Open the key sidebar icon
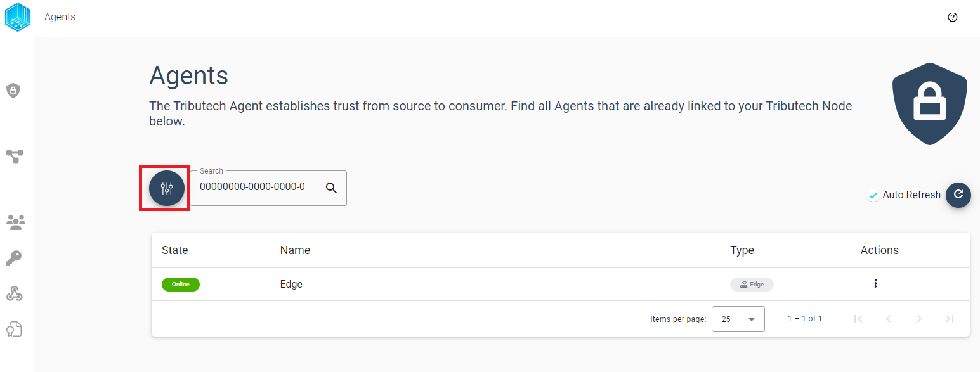Screen dimensions: 980x372 point(14,258)
